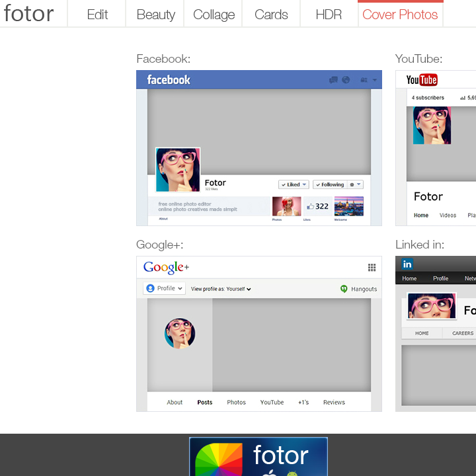Open the Google apps grid icon
The image size is (476, 476).
coord(372,268)
